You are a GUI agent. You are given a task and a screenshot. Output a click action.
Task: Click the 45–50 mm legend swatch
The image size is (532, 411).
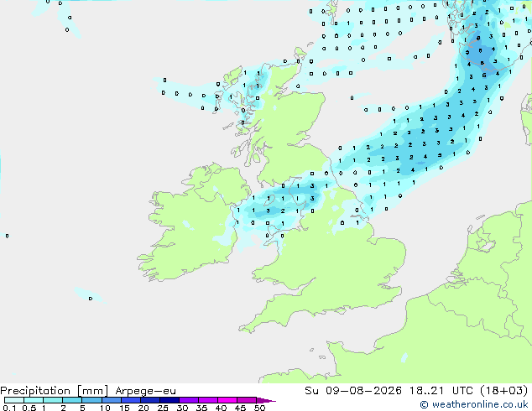247,400
